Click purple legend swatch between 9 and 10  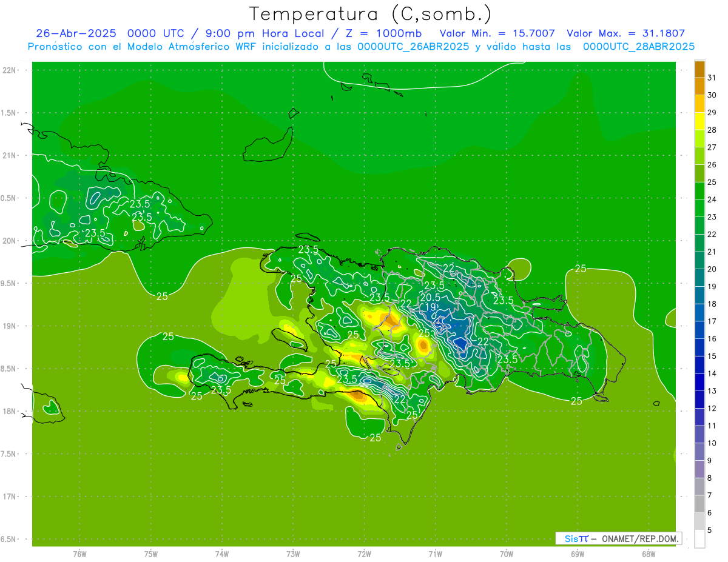699,452
